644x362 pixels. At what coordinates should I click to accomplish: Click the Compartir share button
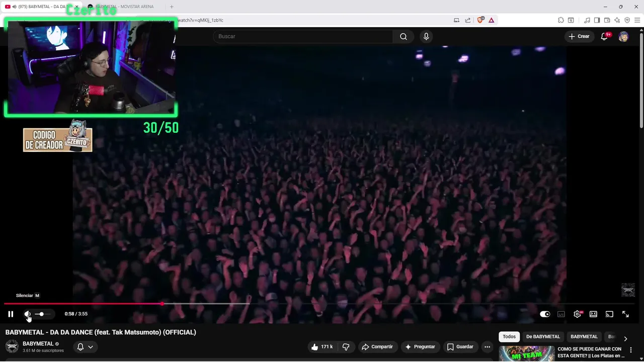(378, 347)
